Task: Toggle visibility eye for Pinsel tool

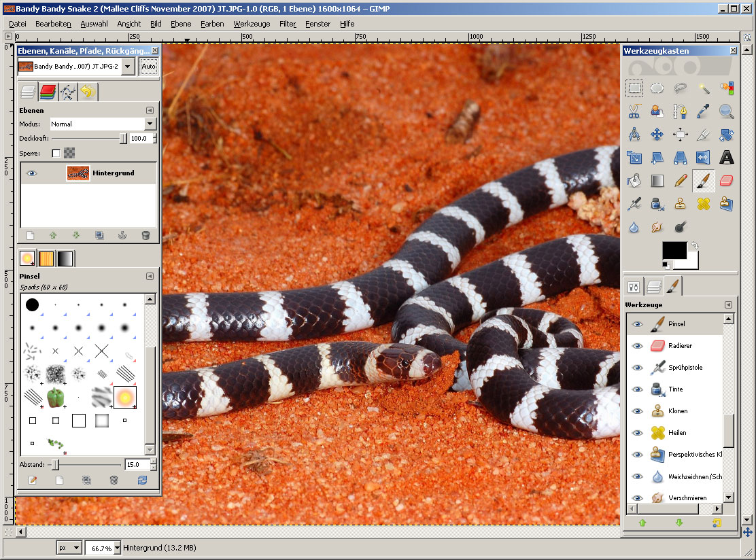Action: tap(638, 324)
